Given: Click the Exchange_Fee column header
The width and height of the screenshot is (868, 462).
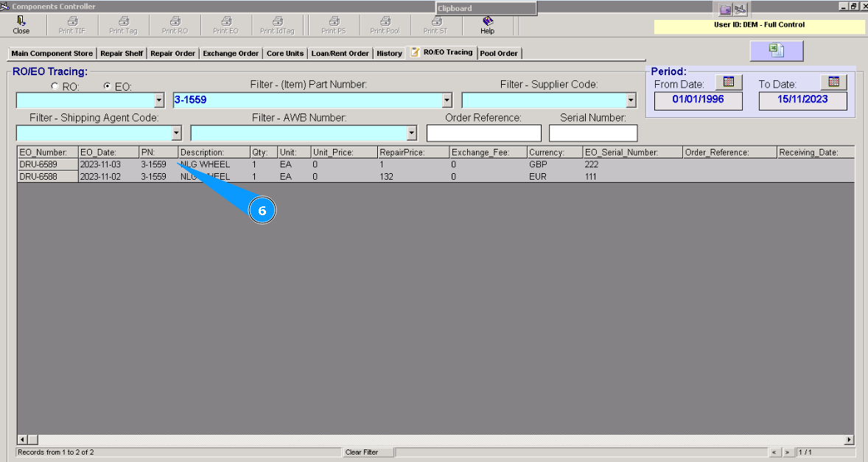Looking at the screenshot, I should pos(488,152).
